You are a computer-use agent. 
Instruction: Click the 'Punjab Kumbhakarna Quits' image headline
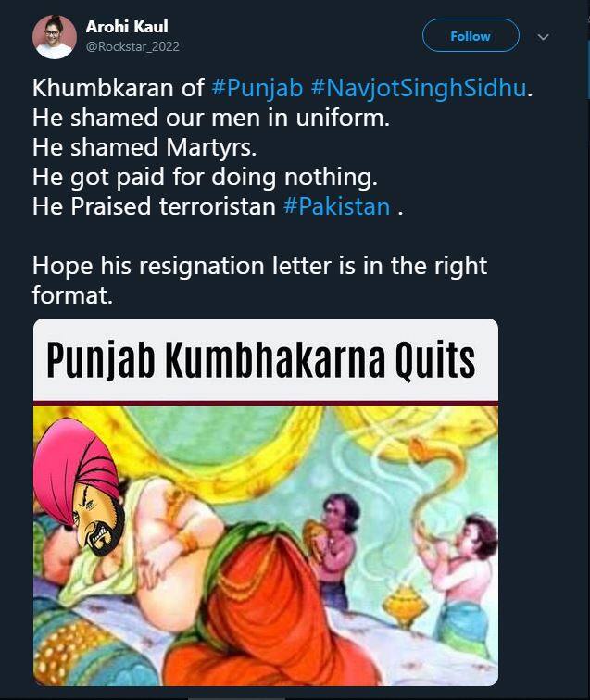260,360
